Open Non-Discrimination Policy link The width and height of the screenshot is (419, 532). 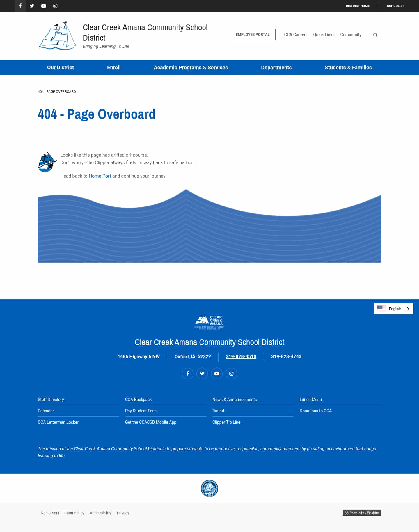tap(62, 513)
